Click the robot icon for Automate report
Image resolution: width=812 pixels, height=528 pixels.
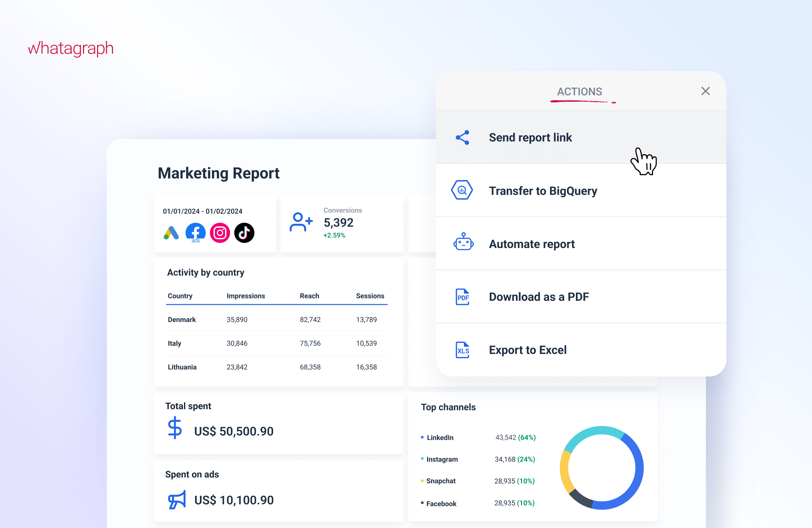pos(463,242)
